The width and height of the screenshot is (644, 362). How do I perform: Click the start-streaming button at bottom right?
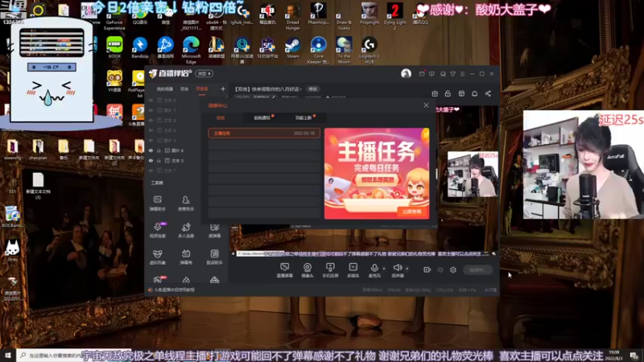pos(477,269)
